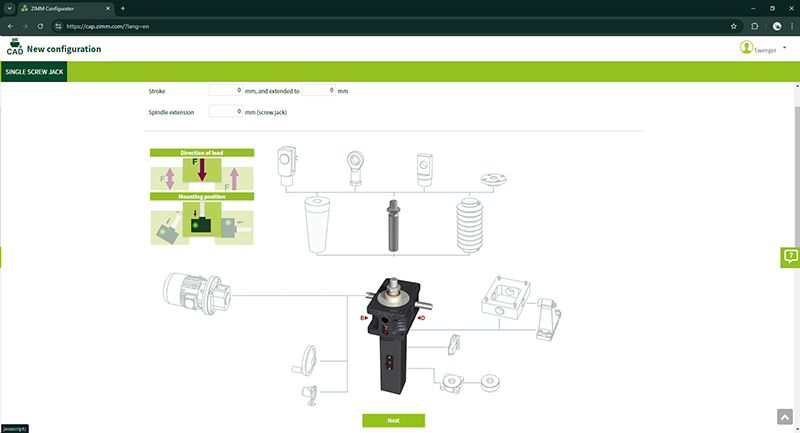
Task: Click the scroll-to-top arrow button
Action: (x=783, y=416)
